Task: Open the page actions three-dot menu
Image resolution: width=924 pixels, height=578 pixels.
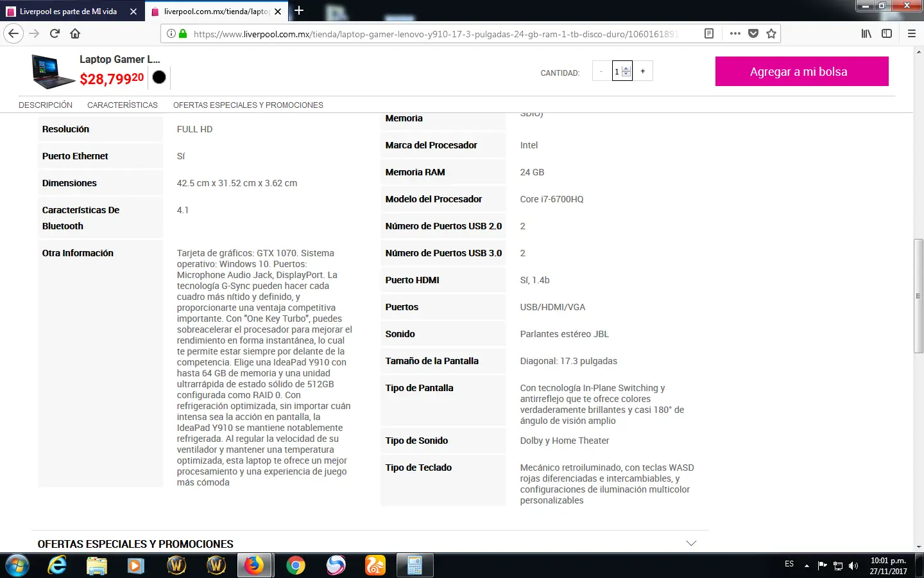Action: (735, 33)
